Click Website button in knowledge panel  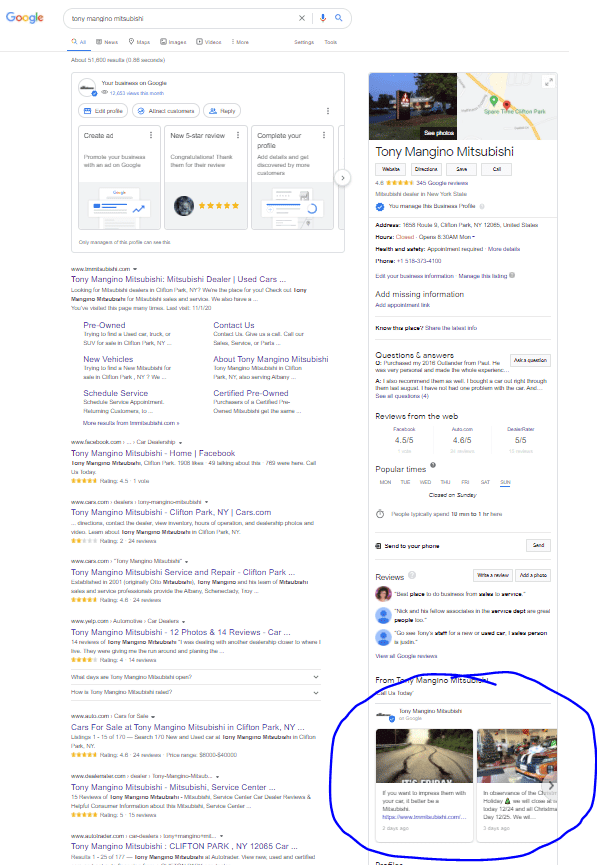click(391, 169)
